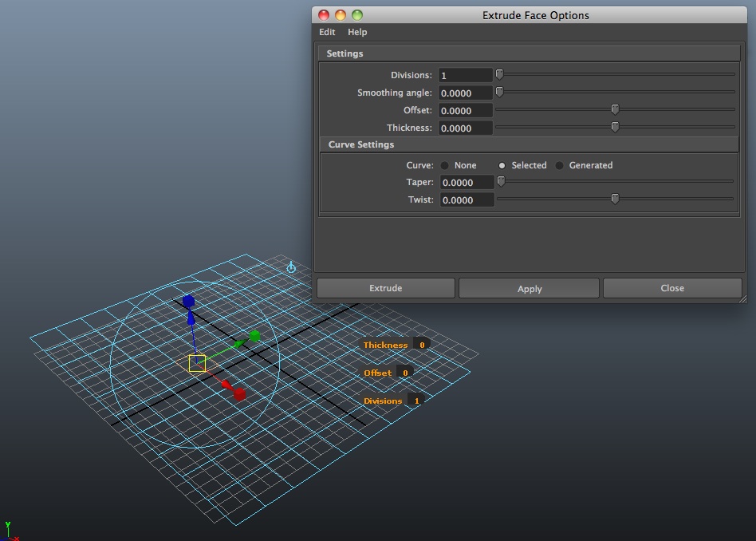Apply the extrude settings
Image resolution: width=756 pixels, height=541 pixels.
pyautogui.click(x=529, y=288)
